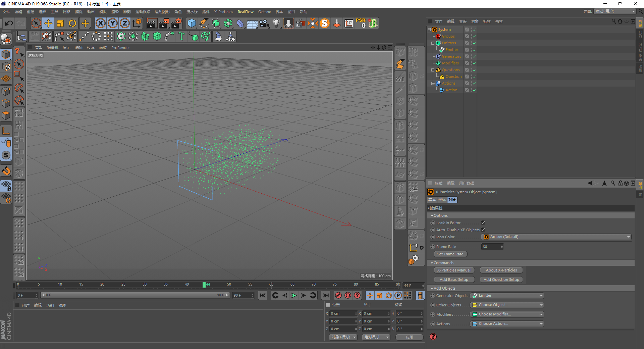Viewport: 644px width, 349px height.
Task: Open the RealFlow menu
Action: coord(246,12)
